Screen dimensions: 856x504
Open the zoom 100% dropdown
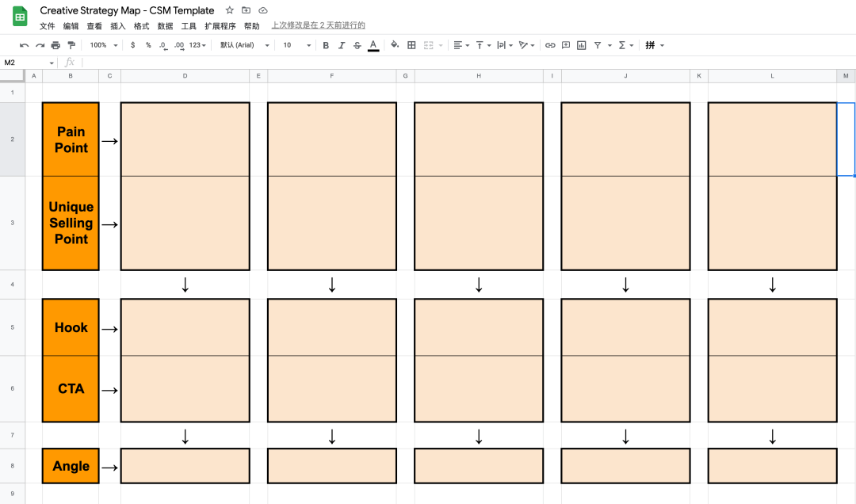click(x=104, y=45)
